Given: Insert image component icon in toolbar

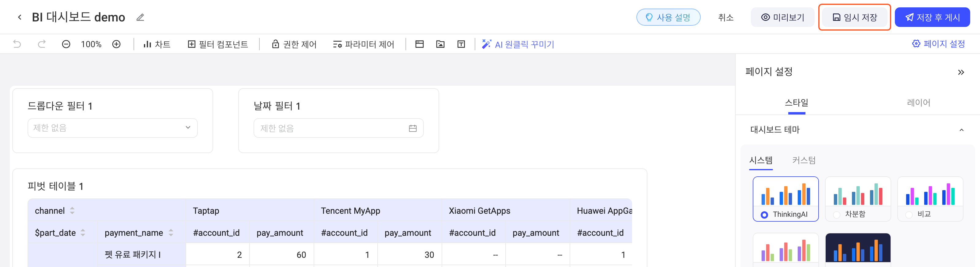Looking at the screenshot, I should (440, 44).
